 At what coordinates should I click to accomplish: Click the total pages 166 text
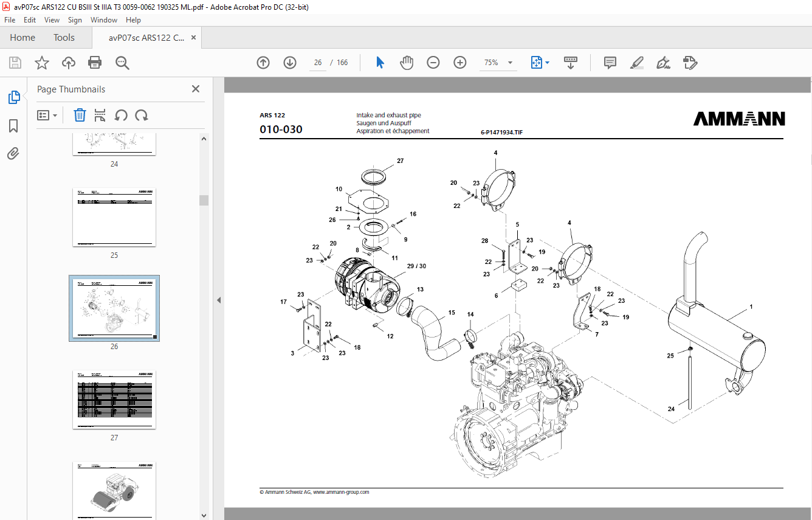tap(342, 63)
